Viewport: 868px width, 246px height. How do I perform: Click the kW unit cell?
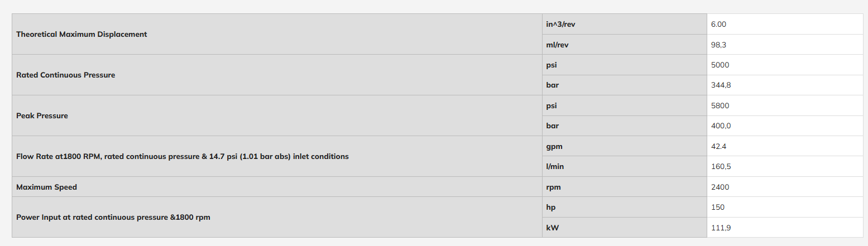pos(625,227)
